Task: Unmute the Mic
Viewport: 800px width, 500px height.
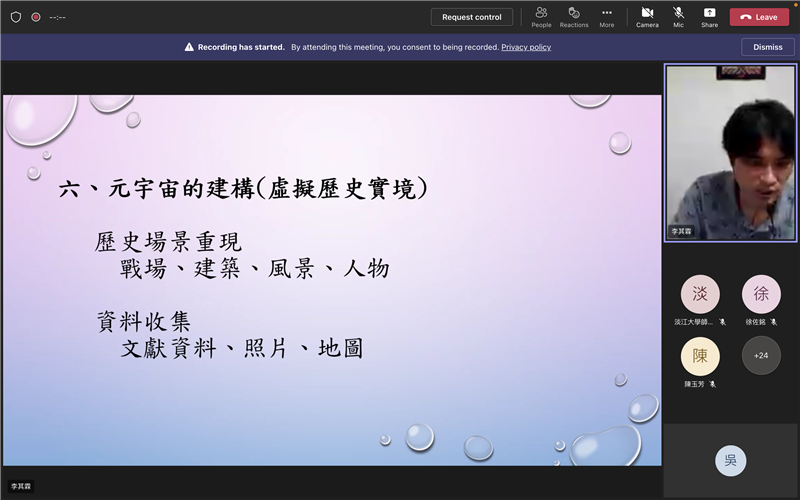Action: tap(678, 16)
